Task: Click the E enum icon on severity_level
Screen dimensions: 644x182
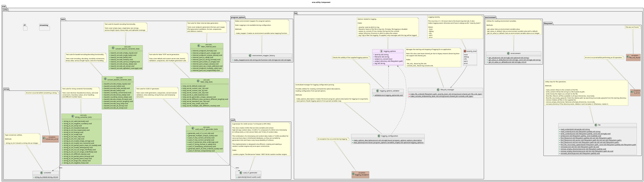Action: [465, 51]
